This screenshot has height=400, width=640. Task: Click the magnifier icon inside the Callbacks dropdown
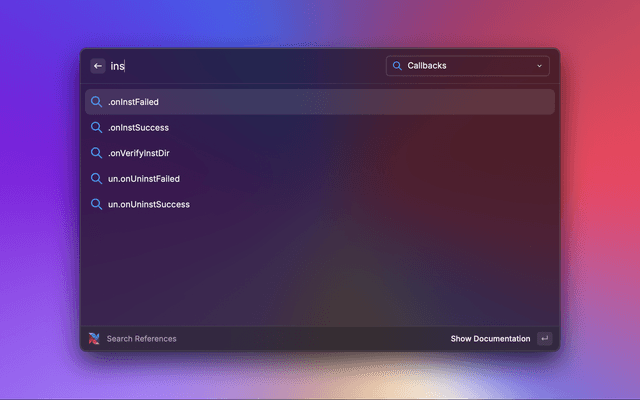tap(397, 66)
